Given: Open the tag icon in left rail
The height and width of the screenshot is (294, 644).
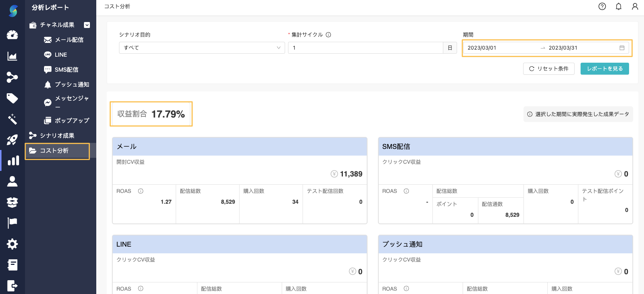Looking at the screenshot, I should pos(12,98).
